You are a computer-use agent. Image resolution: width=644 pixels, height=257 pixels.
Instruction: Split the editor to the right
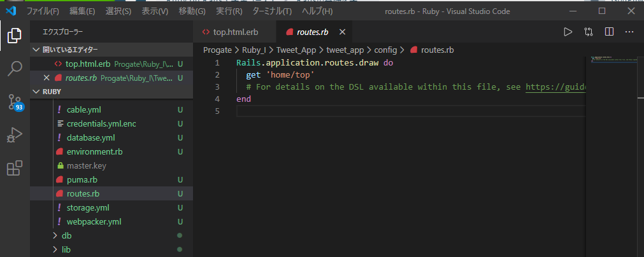pos(609,32)
